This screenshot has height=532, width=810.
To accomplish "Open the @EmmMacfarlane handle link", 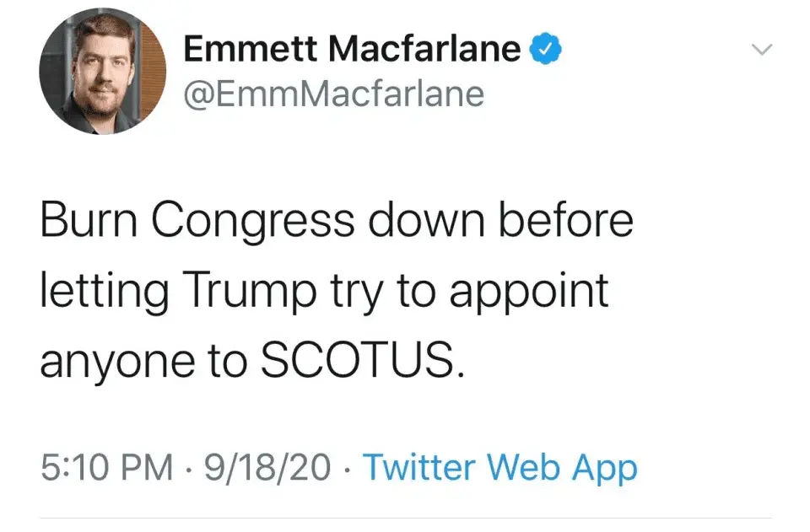I will coord(334,94).
